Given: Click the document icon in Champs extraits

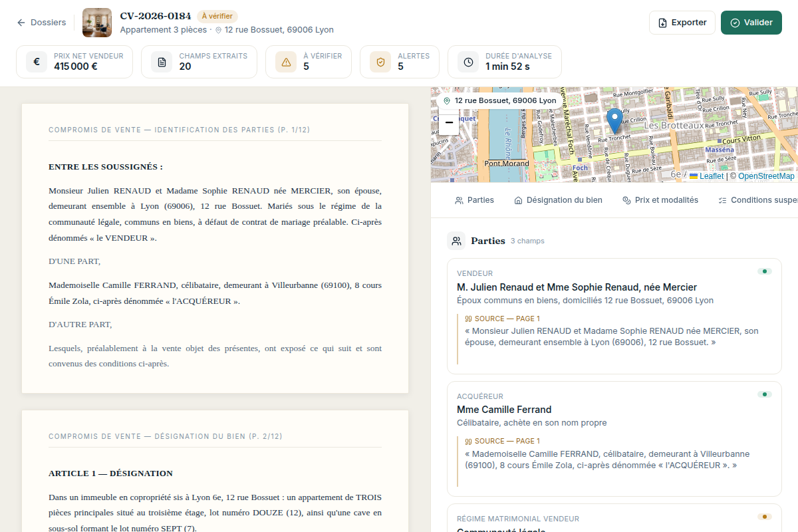Looking at the screenshot, I should [x=162, y=62].
